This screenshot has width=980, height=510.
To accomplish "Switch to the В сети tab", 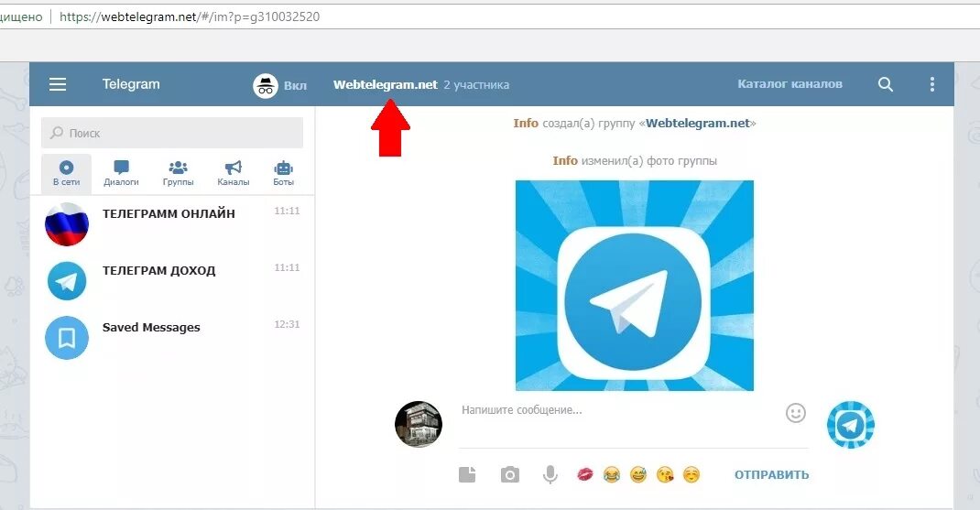I will [66, 173].
